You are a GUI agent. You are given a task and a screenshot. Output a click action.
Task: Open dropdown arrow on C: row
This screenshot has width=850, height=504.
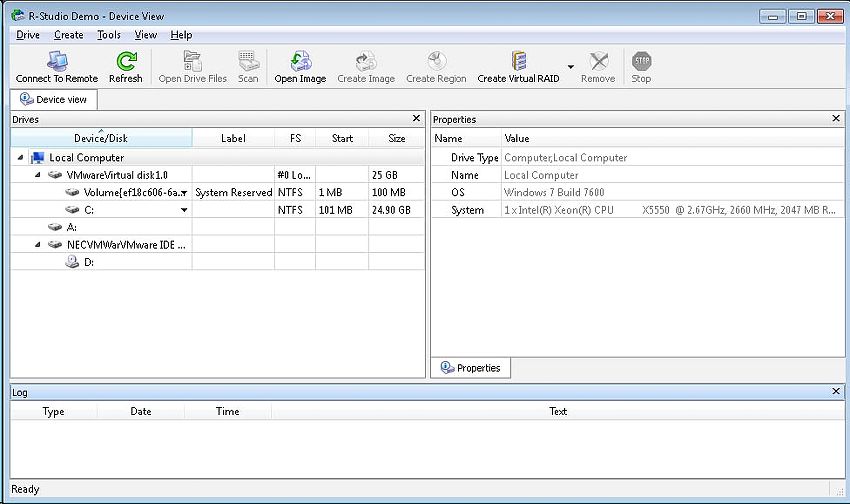click(x=184, y=210)
